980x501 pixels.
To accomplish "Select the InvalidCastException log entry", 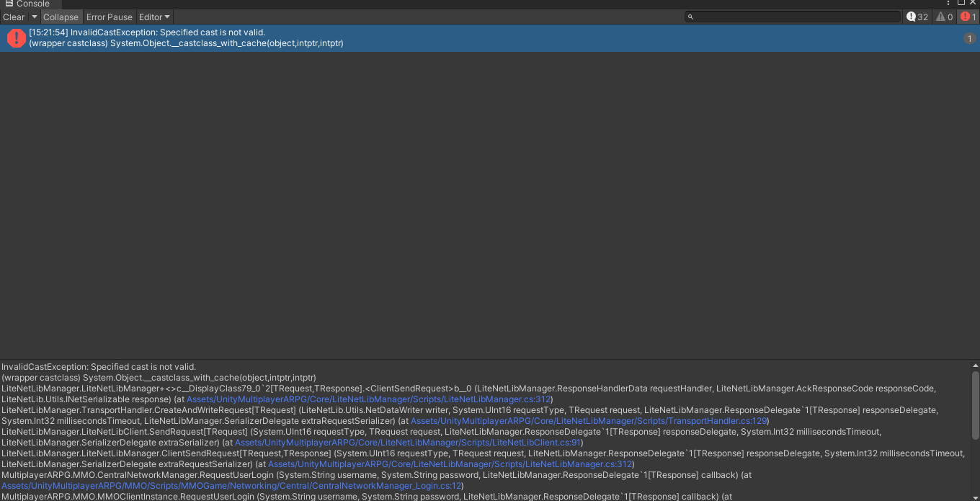I will tap(490, 38).
